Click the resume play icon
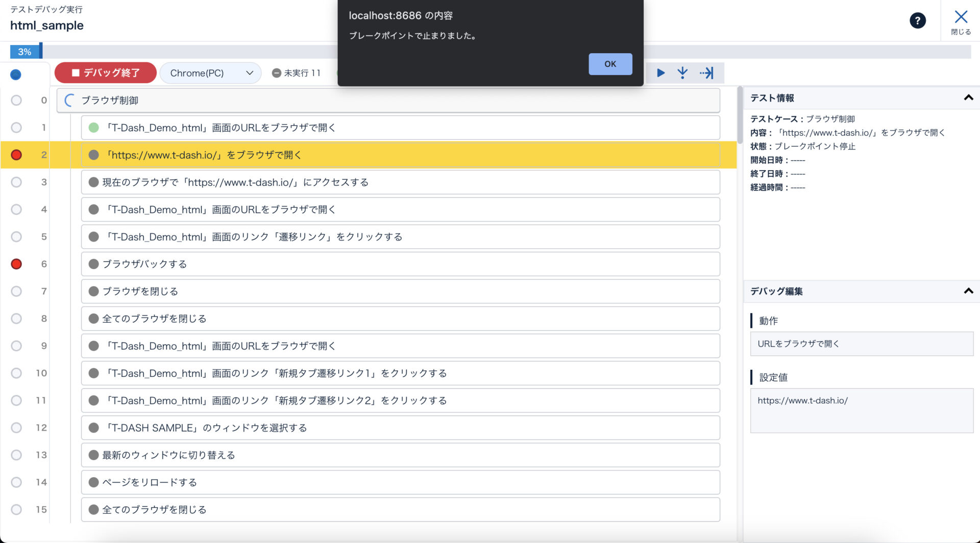The height and width of the screenshot is (543, 980). pos(660,73)
